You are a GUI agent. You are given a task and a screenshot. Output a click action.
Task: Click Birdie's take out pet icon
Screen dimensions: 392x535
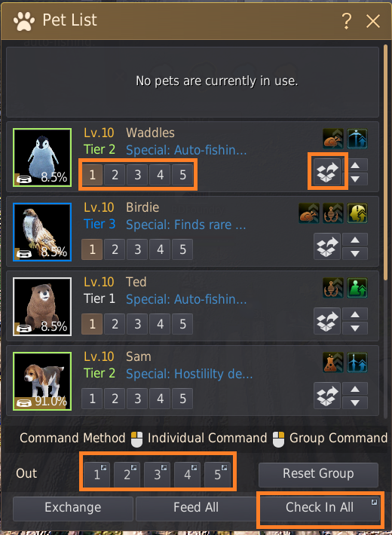pyautogui.click(x=327, y=246)
